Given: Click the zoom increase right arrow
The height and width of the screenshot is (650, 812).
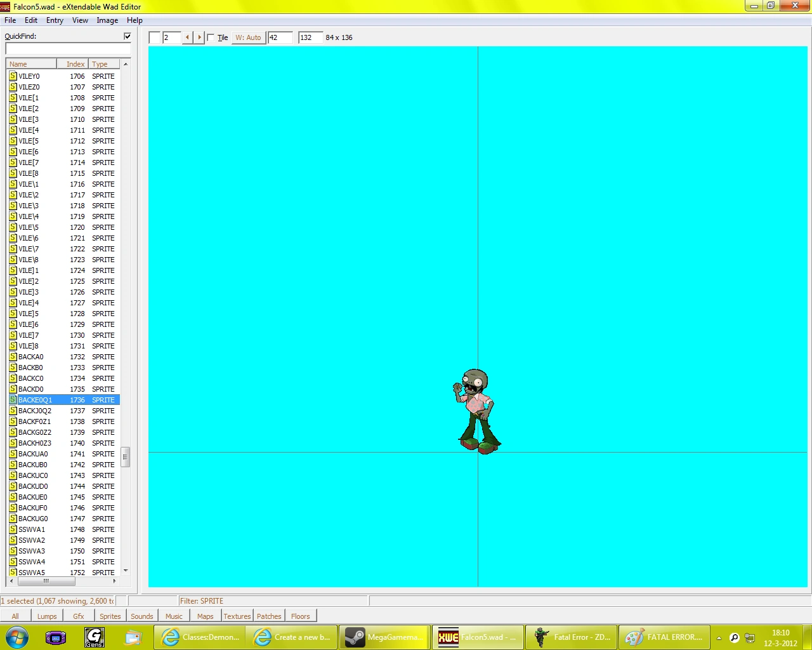Looking at the screenshot, I should click(x=199, y=37).
